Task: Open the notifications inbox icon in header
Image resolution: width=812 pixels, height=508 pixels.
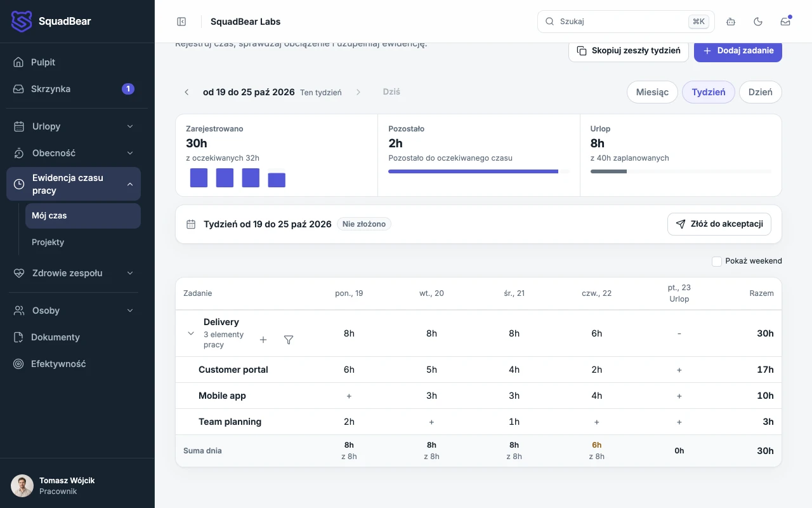Action: click(785, 22)
